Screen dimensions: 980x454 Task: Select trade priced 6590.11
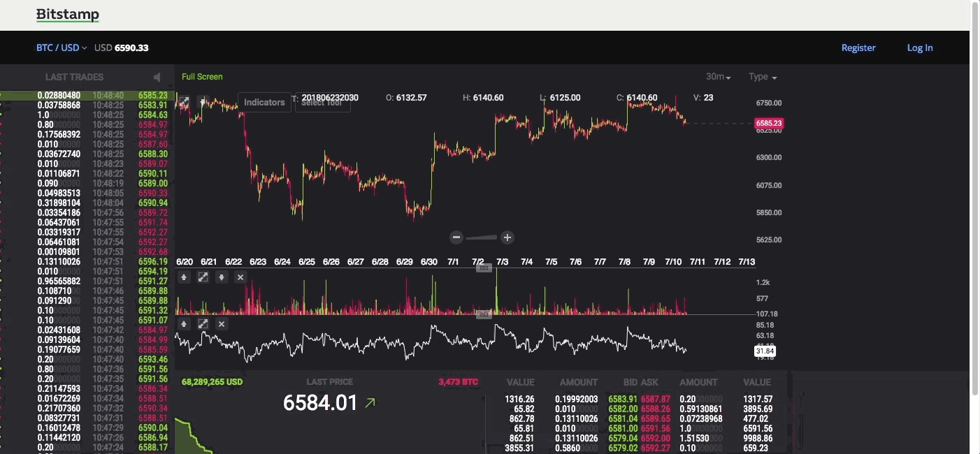click(x=87, y=174)
